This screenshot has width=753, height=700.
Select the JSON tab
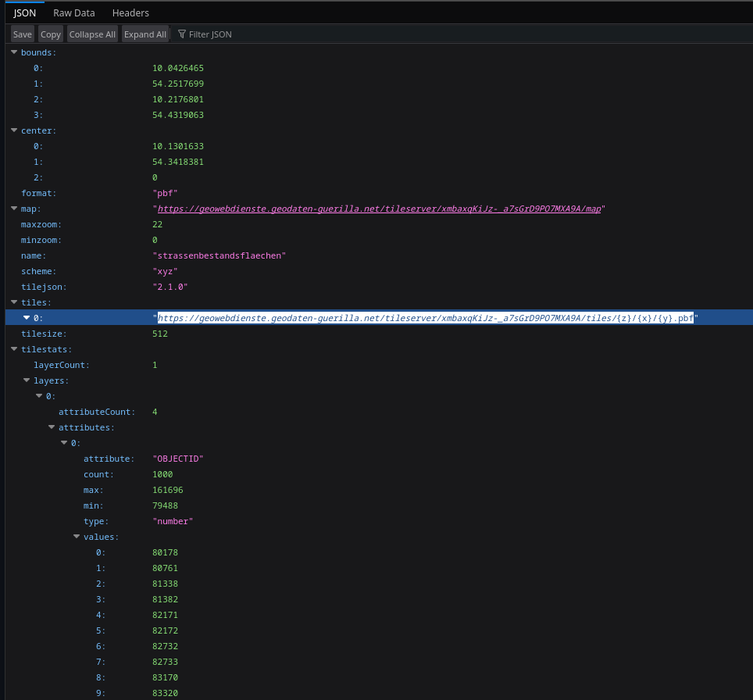click(x=25, y=12)
